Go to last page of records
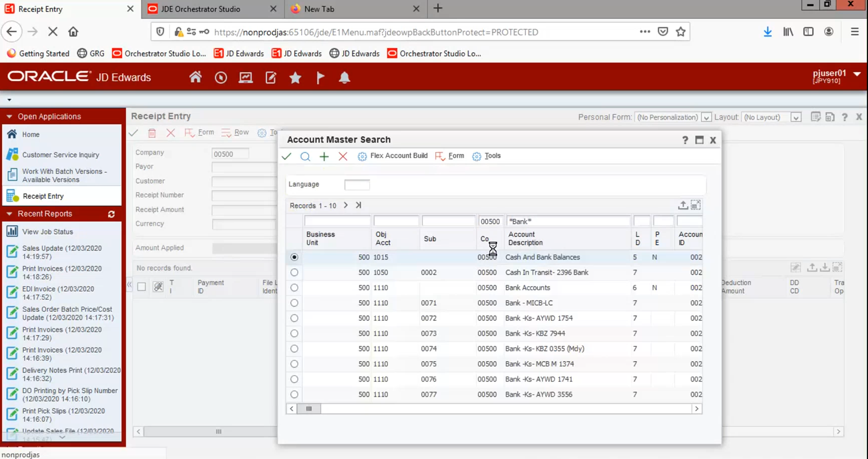This screenshot has height=459, width=868. pos(358,205)
